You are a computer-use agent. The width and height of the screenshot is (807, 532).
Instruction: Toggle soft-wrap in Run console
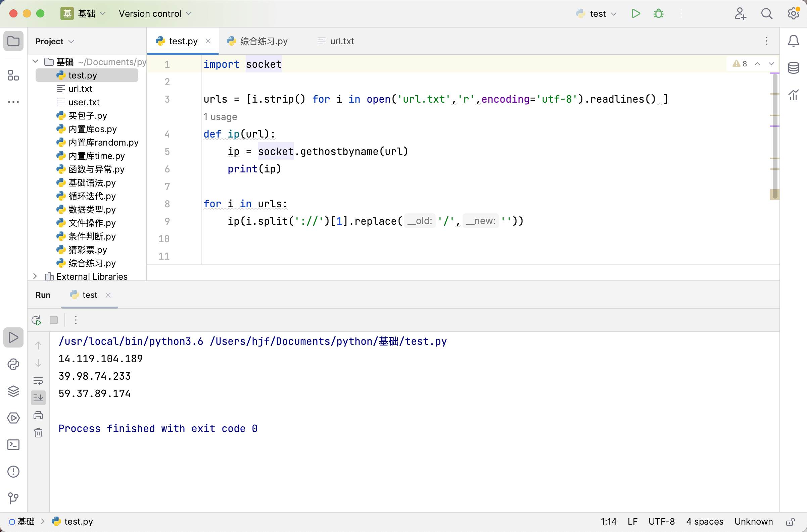[38, 381]
